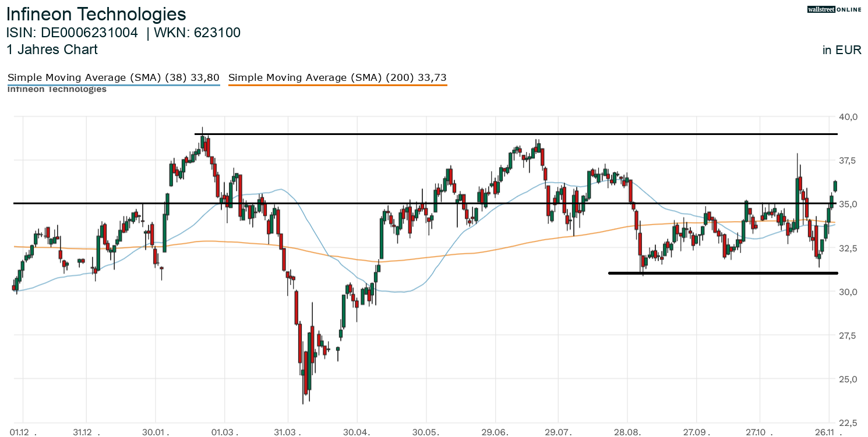
Task: Click the 22,5 price label on the y-axis
Action: point(848,422)
